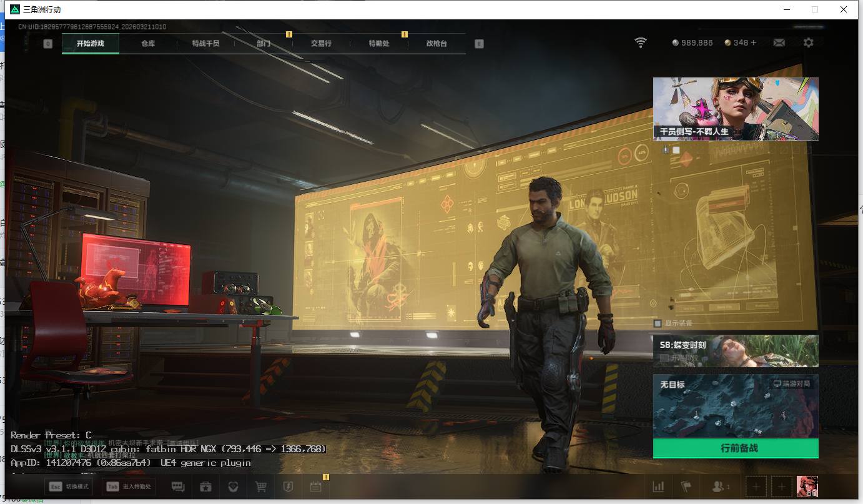Switch to the 交易行 tab
Screen dimensions: 863x504
click(321, 44)
